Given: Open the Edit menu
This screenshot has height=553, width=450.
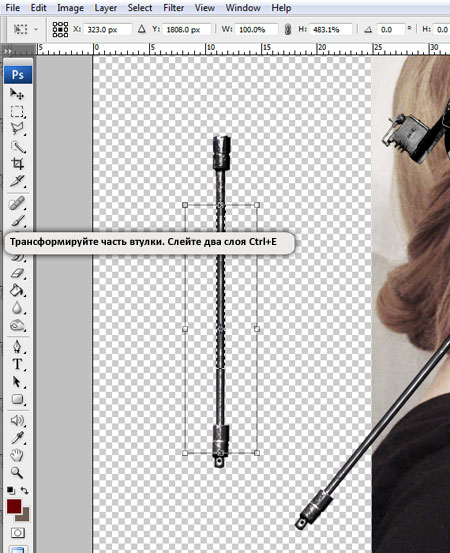Looking at the screenshot, I should tap(38, 8).
